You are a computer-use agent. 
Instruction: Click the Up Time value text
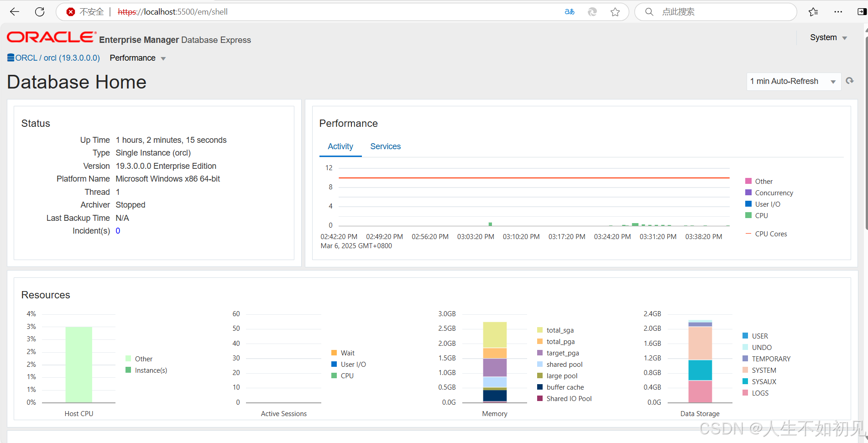171,140
